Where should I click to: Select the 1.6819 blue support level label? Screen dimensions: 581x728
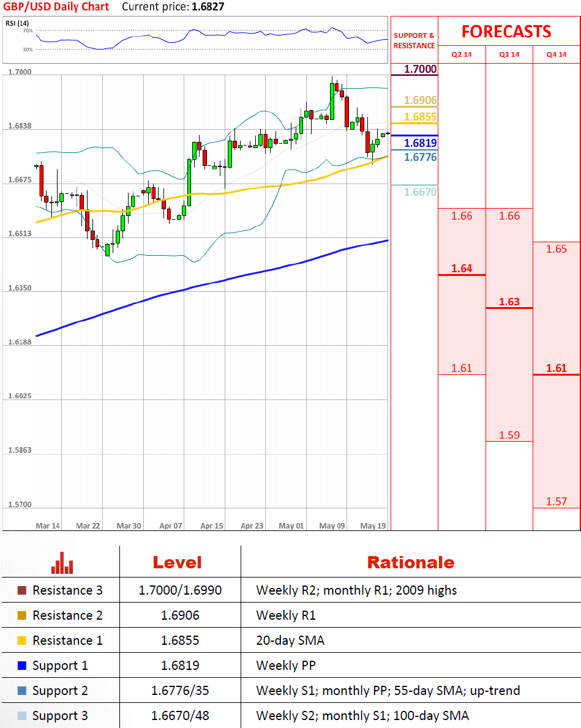point(420,143)
